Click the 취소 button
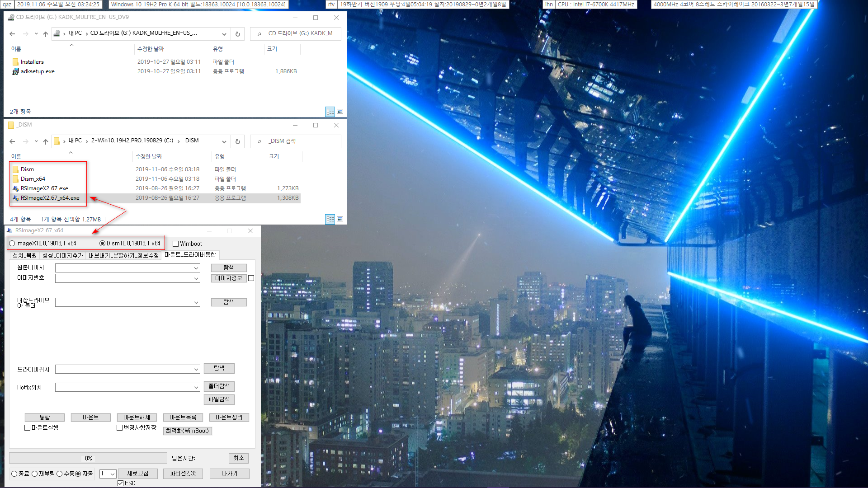868x488 pixels. click(x=239, y=458)
